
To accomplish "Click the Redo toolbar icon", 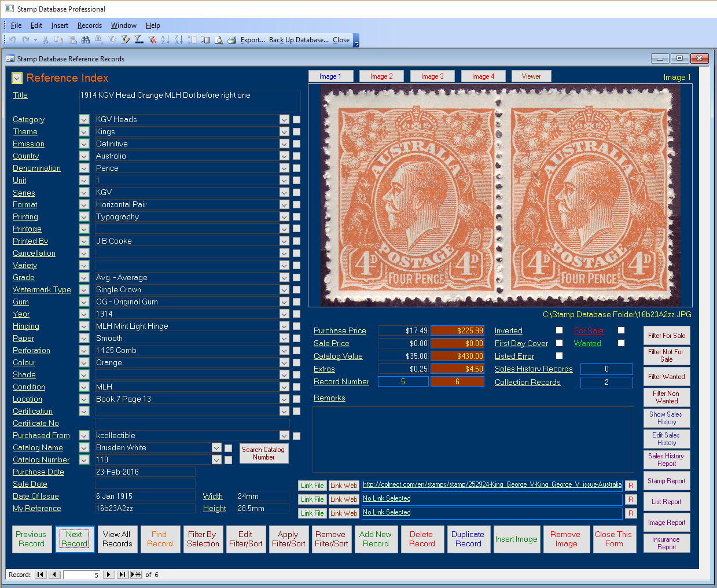I will click(x=25, y=40).
